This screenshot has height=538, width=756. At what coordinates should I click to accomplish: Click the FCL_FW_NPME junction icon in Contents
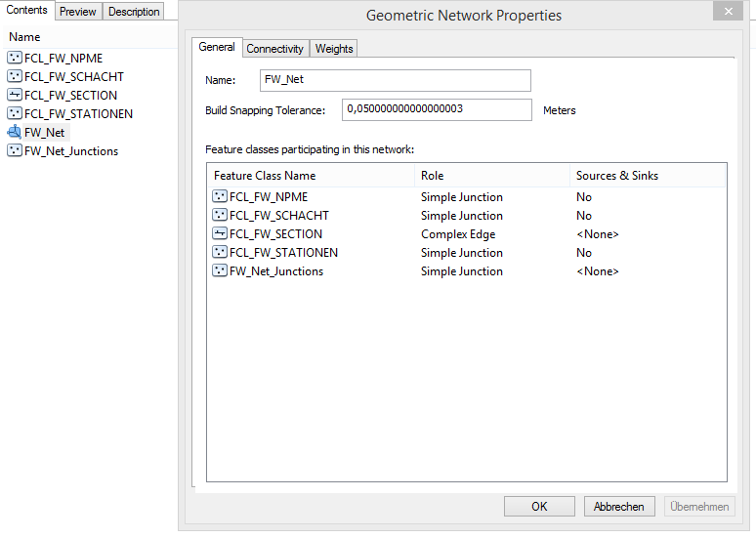pos(15,59)
